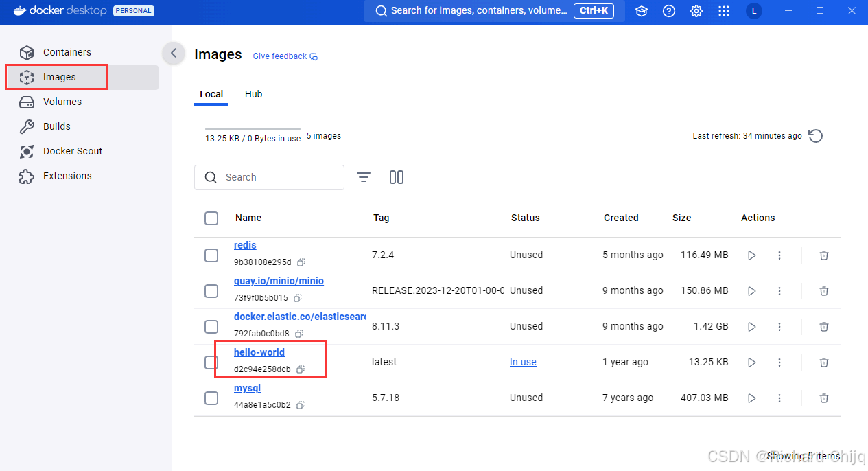Check the elasticsearch row checkbox

211,327
